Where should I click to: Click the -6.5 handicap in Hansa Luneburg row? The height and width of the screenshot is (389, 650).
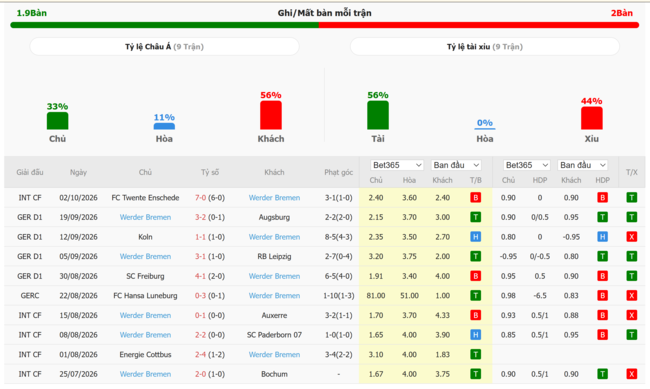539,296
